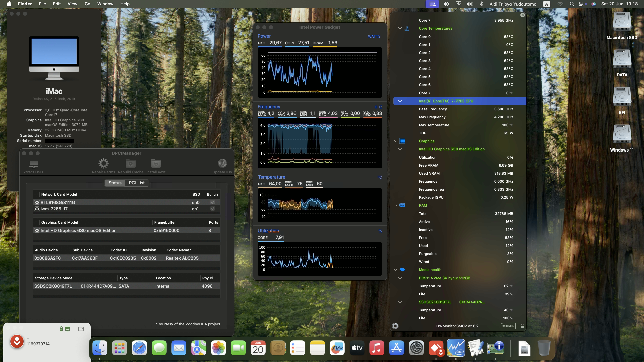Collapse BC511 NVMe SK hynix 512GB entry

click(x=400, y=278)
